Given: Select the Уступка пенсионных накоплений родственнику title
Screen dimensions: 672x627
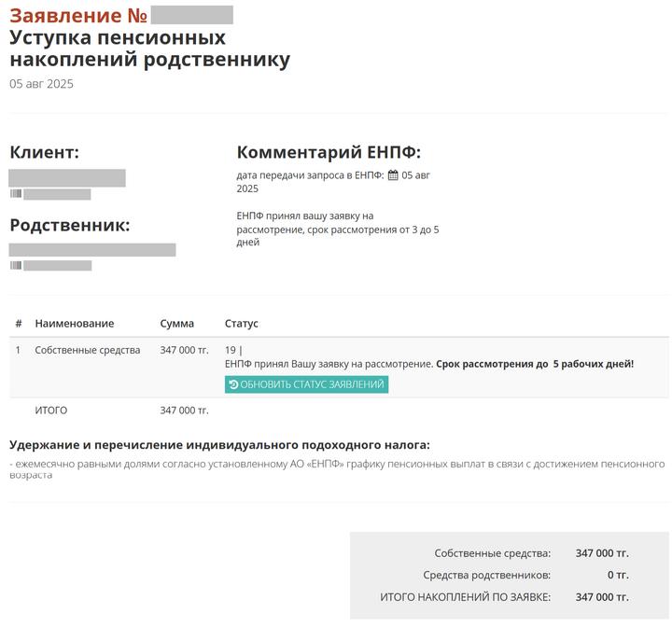Looking at the screenshot, I should [x=149, y=49].
